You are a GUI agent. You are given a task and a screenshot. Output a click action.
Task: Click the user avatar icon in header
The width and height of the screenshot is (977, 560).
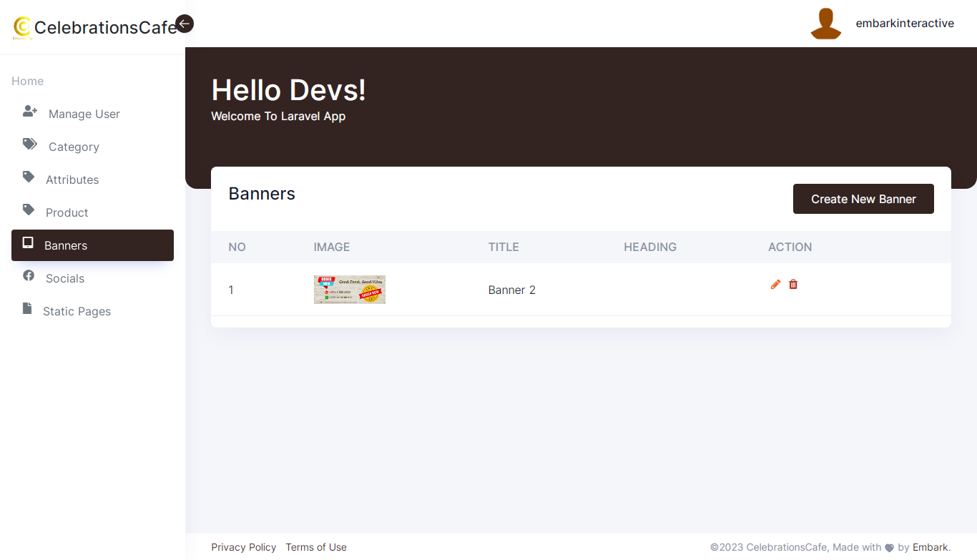825,24
